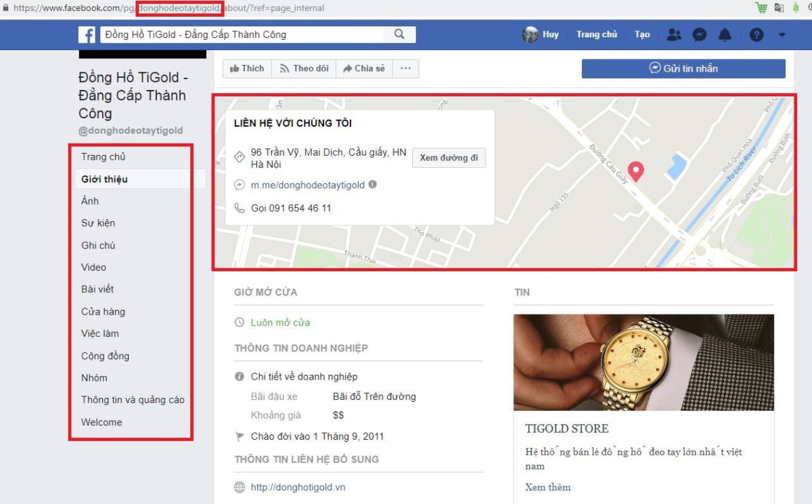This screenshot has width=812, height=504.
Task: Click the http://donghotigold.vn website link
Action: click(x=298, y=487)
